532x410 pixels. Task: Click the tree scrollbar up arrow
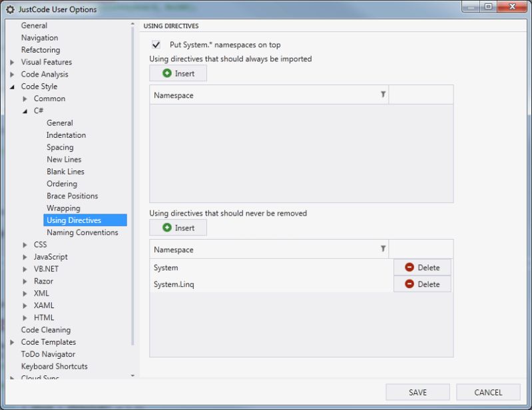tap(133, 24)
